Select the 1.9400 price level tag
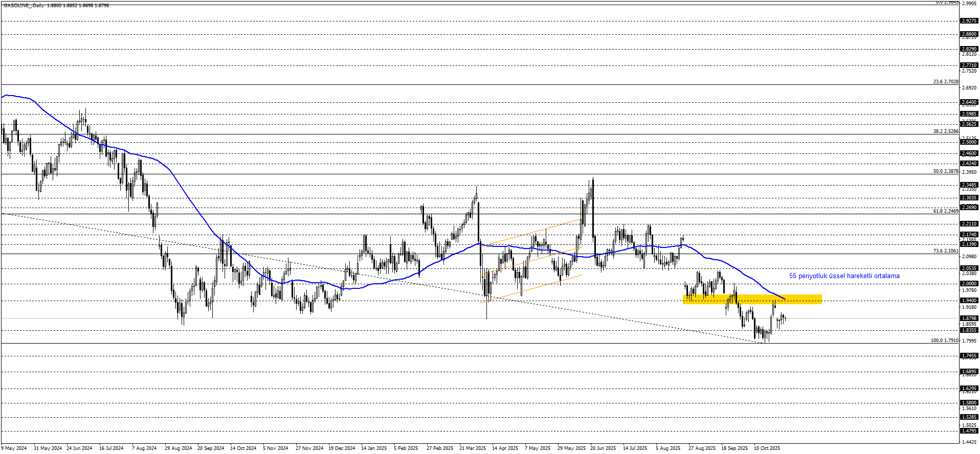 pos(969,301)
